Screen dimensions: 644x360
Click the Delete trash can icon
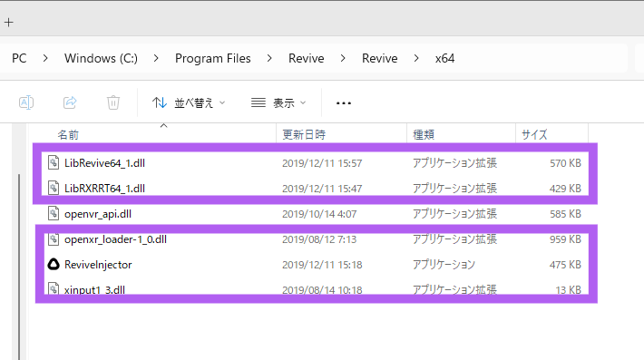pos(113,102)
